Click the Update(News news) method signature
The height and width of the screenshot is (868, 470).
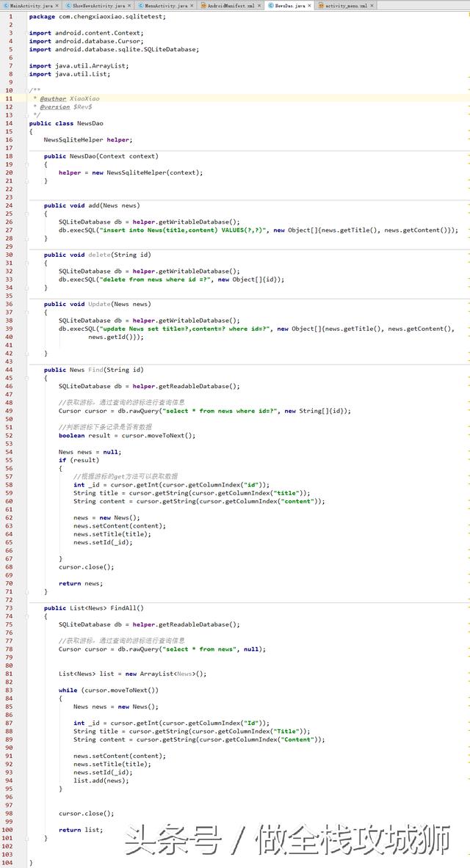[98, 304]
